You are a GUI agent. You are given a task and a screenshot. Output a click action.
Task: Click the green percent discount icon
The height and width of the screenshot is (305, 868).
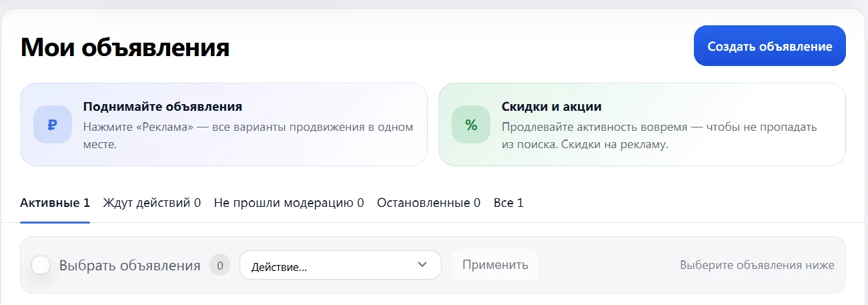click(471, 124)
